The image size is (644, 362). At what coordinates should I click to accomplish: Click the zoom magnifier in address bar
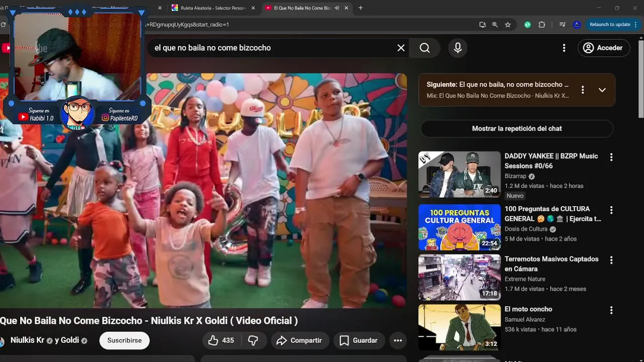tap(495, 24)
